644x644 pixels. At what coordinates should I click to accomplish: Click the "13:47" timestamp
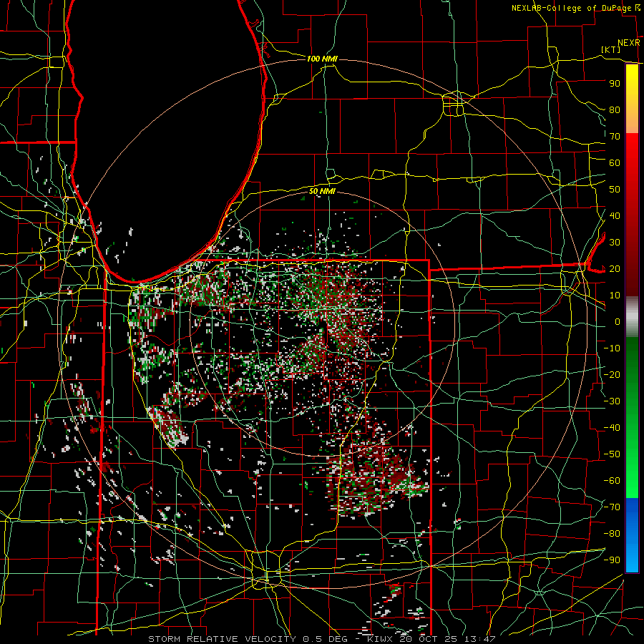pos(480,639)
